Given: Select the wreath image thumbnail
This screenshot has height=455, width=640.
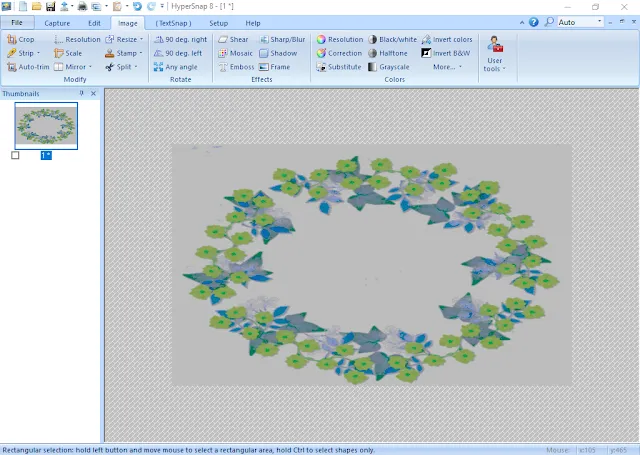Looking at the screenshot, I should (x=45, y=125).
